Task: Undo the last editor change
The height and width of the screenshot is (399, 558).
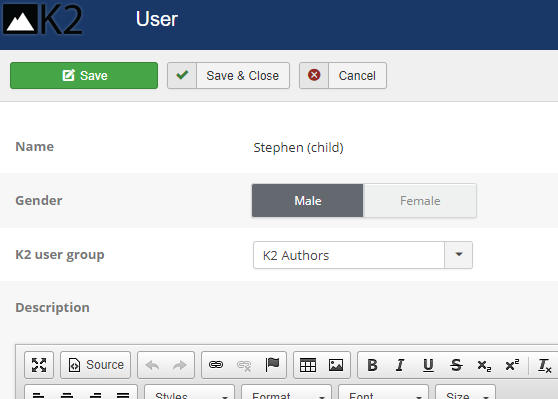Action: click(152, 365)
